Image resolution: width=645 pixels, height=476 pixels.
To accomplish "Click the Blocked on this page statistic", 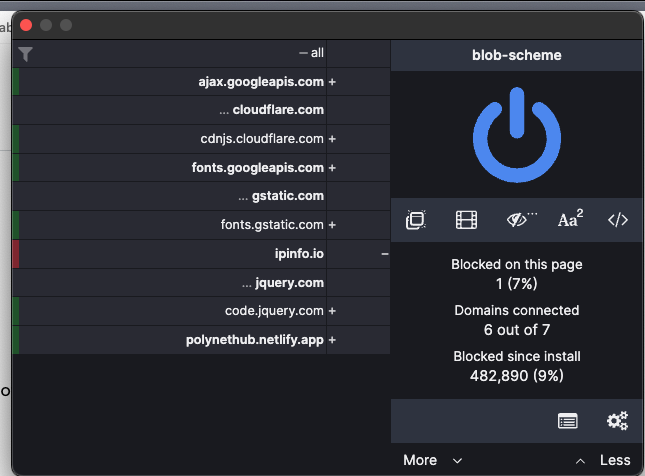I will point(517,274).
